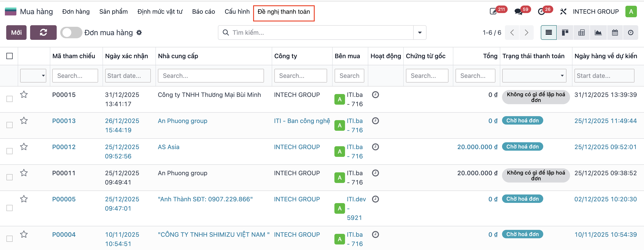Expand the search options dropdown arrow

point(420,33)
